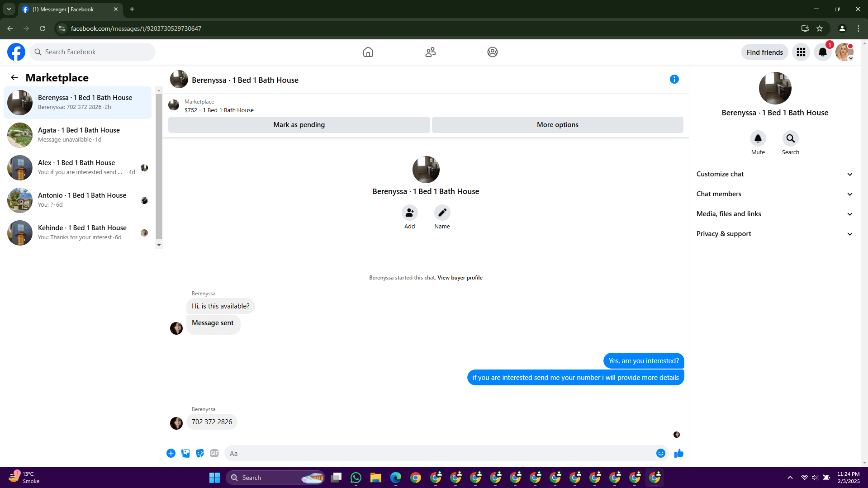The width and height of the screenshot is (868, 488).
Task: Open WhatsApp from the taskbar
Action: click(x=356, y=478)
